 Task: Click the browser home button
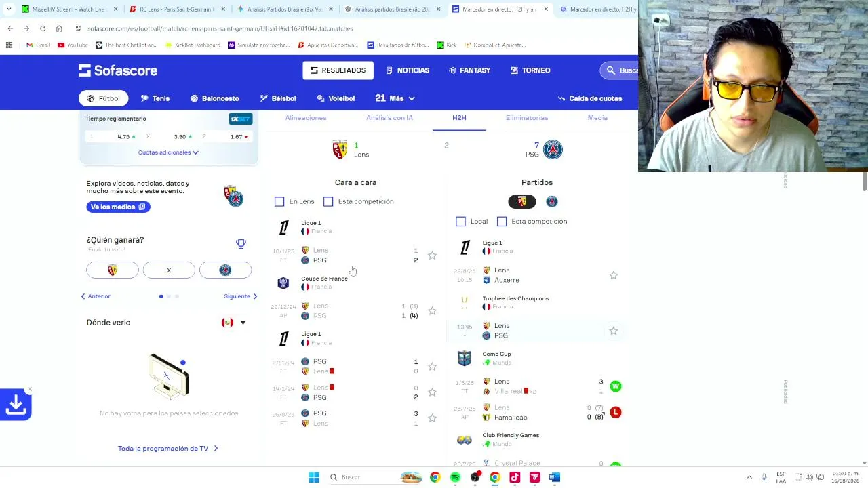tap(59, 28)
